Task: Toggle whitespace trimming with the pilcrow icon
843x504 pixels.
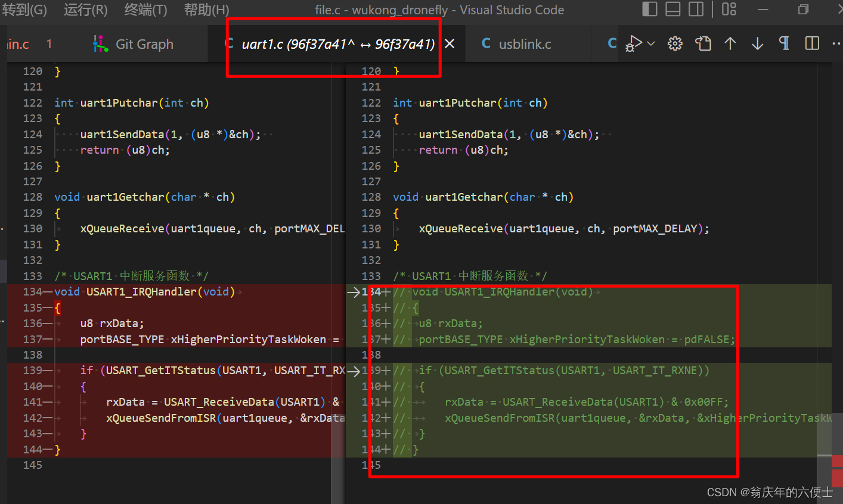Action: [784, 43]
